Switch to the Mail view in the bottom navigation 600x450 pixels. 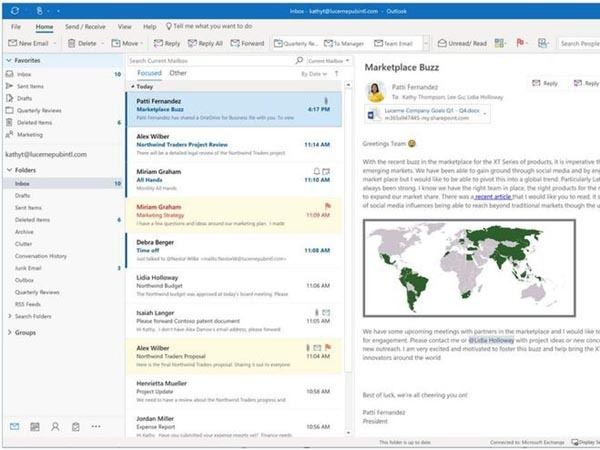[15, 426]
